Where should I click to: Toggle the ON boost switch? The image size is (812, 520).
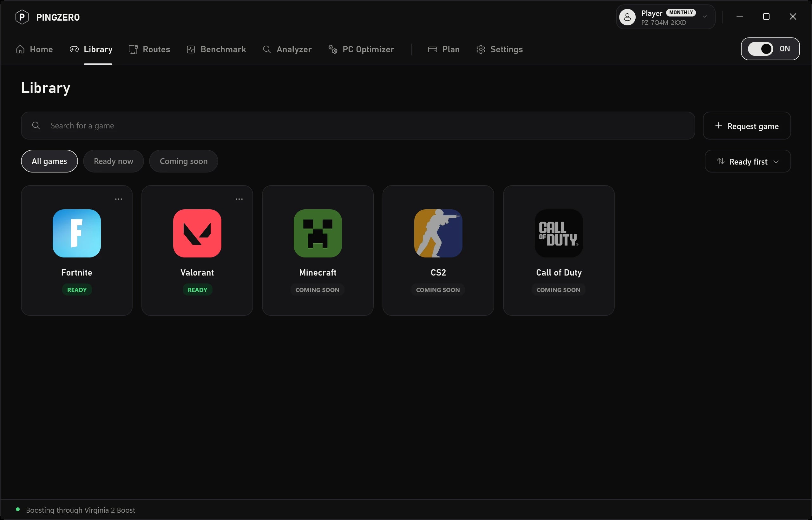point(770,49)
